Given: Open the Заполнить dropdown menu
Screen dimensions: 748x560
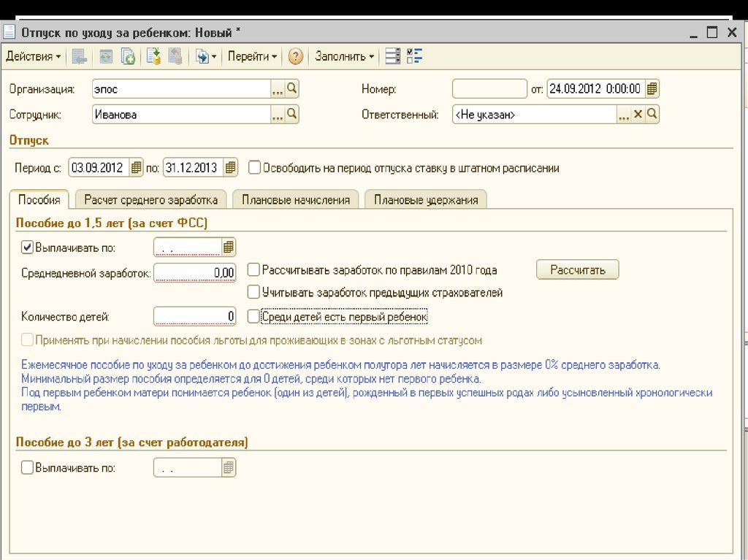Looking at the screenshot, I should point(344,56).
